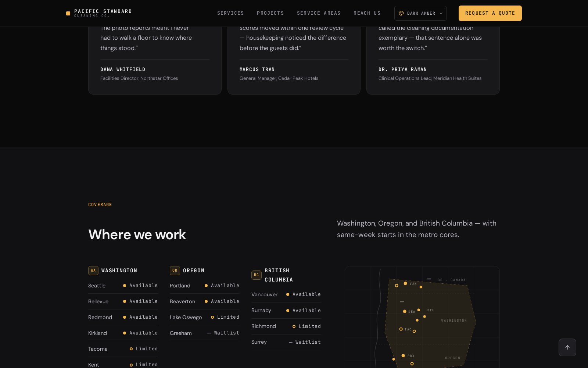The height and width of the screenshot is (368, 588).
Task: Select the Burnaby row
Action: click(x=286, y=311)
